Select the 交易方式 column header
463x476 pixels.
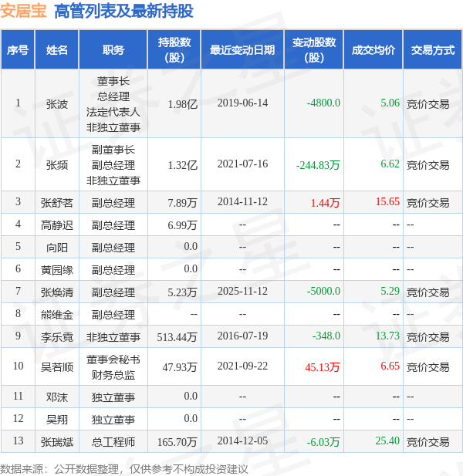click(433, 50)
